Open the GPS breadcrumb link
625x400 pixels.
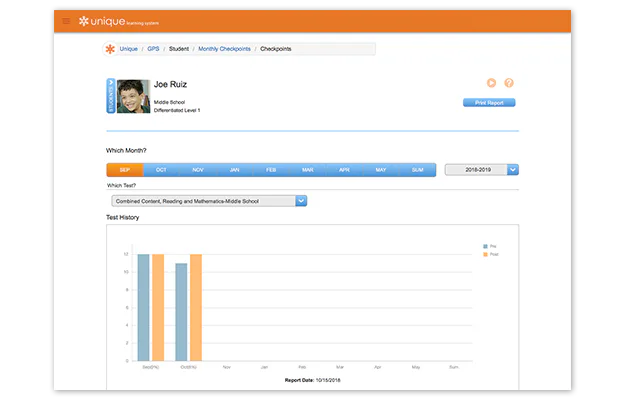153,49
